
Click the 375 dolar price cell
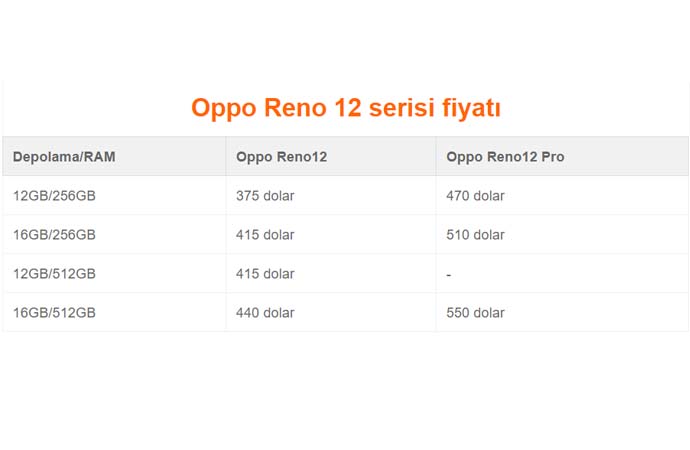tap(265, 196)
